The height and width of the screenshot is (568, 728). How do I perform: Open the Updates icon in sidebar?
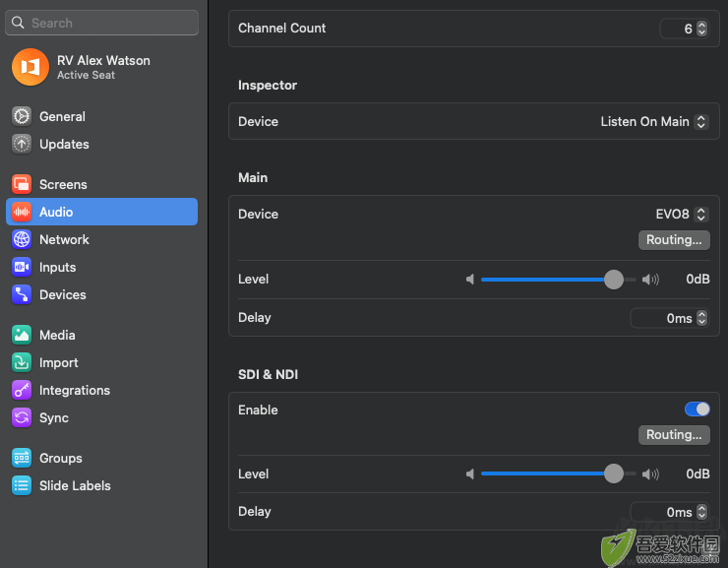pyautogui.click(x=22, y=144)
